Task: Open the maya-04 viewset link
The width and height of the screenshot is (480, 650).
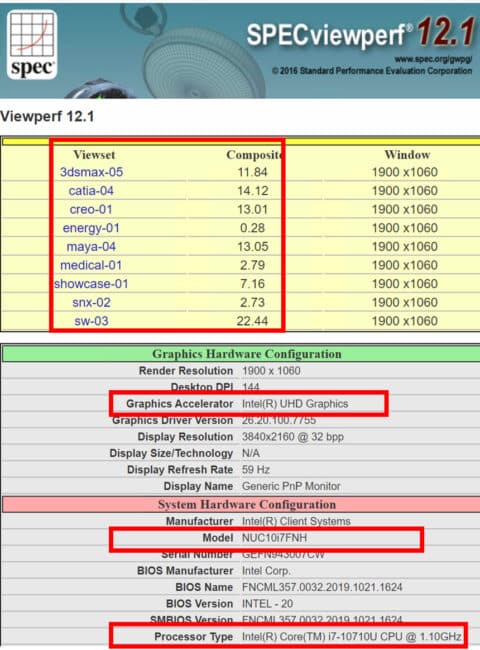Action: tap(91, 247)
